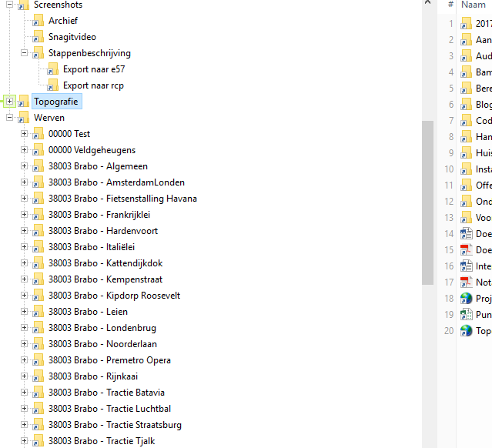Click the folder icon beside Archief
This screenshot has width=492, height=448.
tap(38, 21)
